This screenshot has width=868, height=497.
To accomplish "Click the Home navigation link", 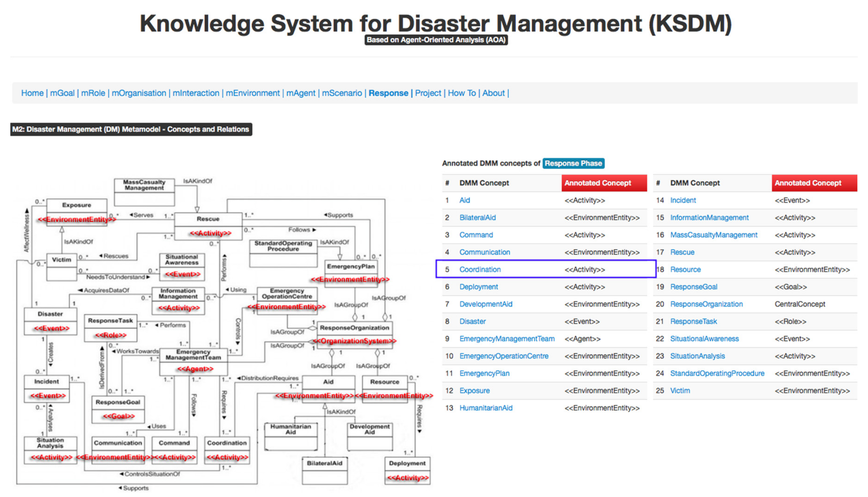I will pos(32,93).
